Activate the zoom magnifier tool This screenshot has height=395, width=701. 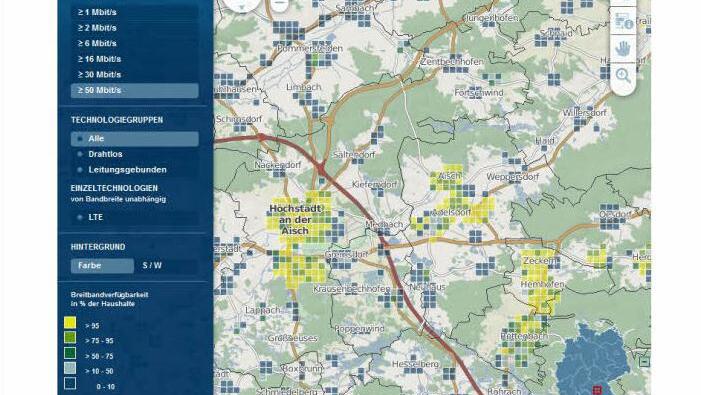[623, 76]
